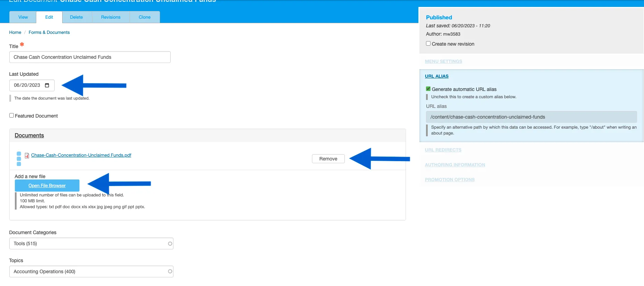Collapse the URL Alias section
This screenshot has height=286, width=644.
[437, 76]
